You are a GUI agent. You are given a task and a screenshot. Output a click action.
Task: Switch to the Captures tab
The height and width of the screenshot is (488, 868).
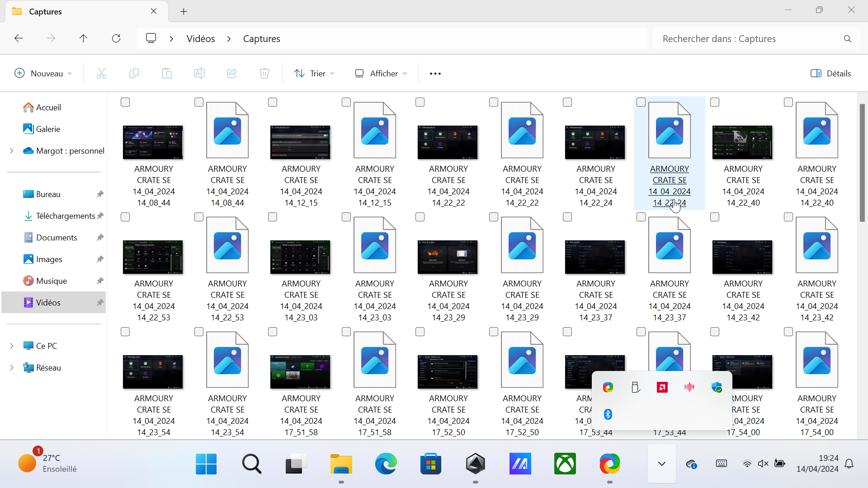86,11
